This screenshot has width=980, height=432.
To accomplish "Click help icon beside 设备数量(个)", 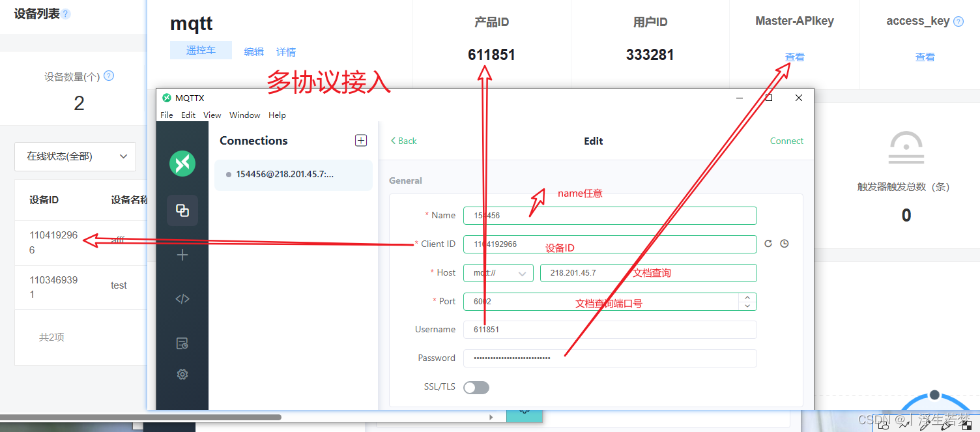I will (109, 76).
